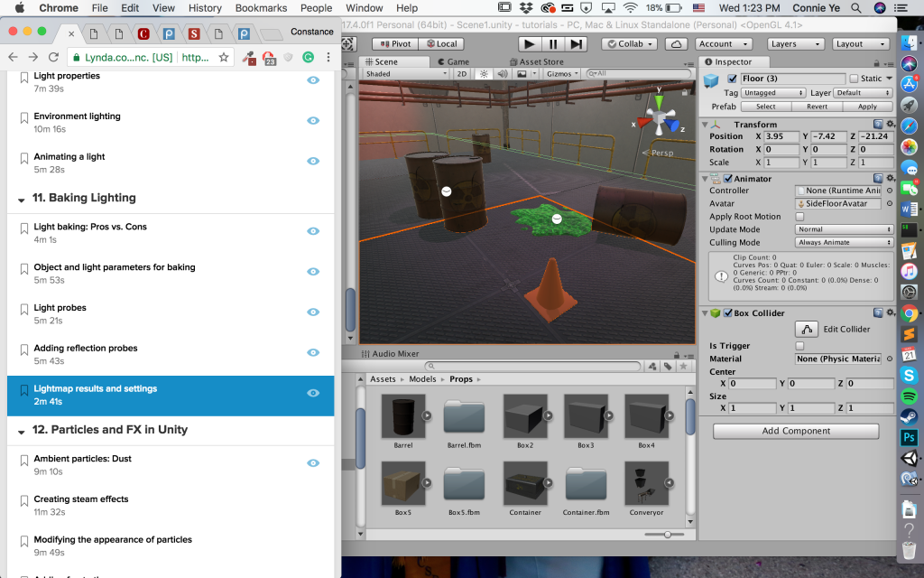Switch to the Game tab

tap(453, 61)
